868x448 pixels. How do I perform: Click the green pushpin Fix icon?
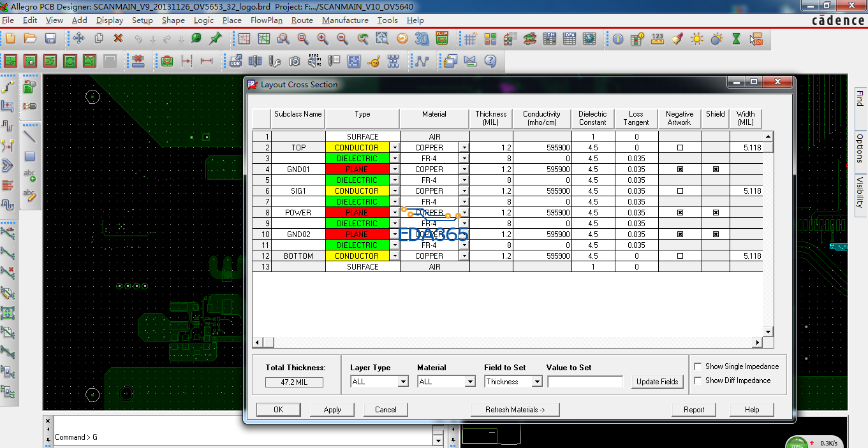tap(216, 39)
